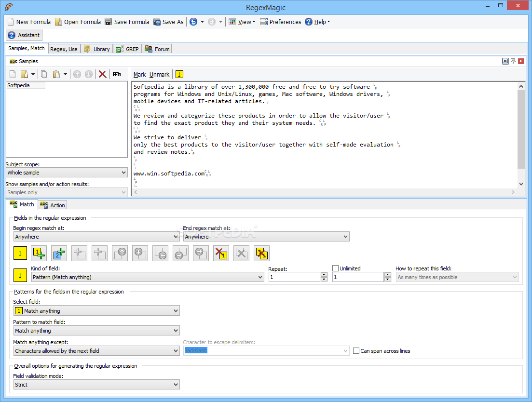Select the Samples, Match tab
This screenshot has height=402, width=532.
[27, 49]
